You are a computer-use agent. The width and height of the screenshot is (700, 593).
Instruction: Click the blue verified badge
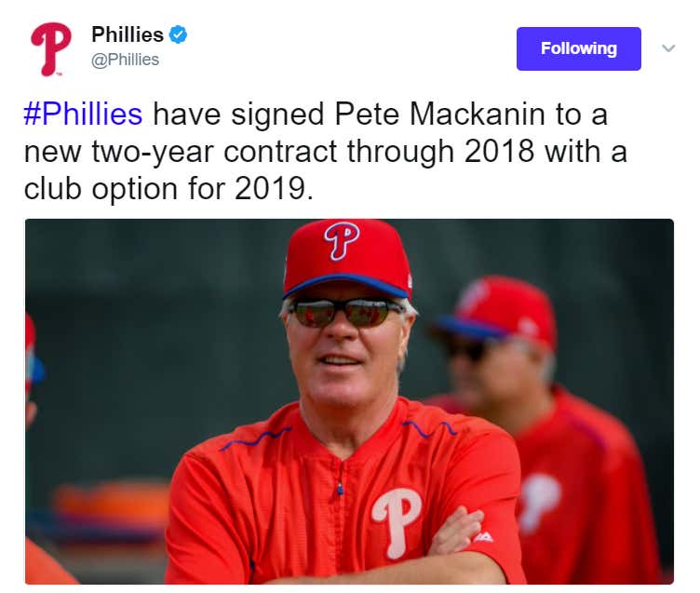click(x=178, y=35)
